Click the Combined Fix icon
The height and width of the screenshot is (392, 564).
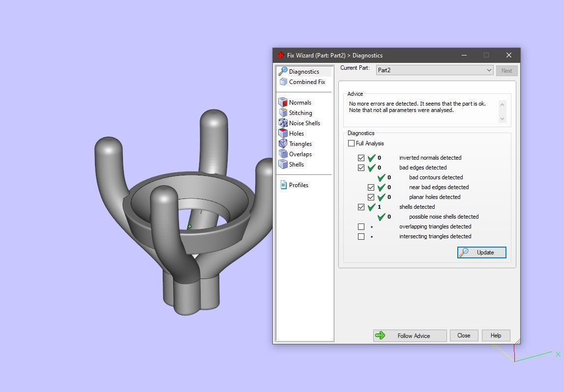(283, 82)
